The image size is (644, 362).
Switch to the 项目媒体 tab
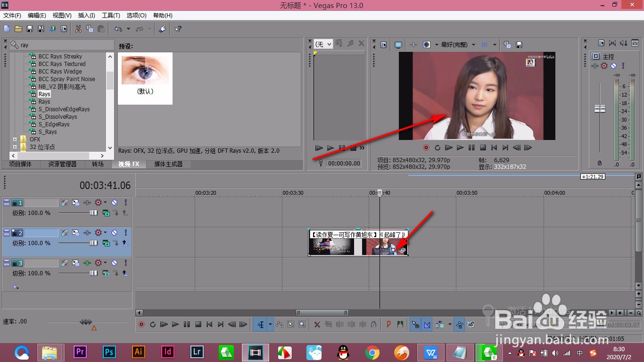coord(21,164)
